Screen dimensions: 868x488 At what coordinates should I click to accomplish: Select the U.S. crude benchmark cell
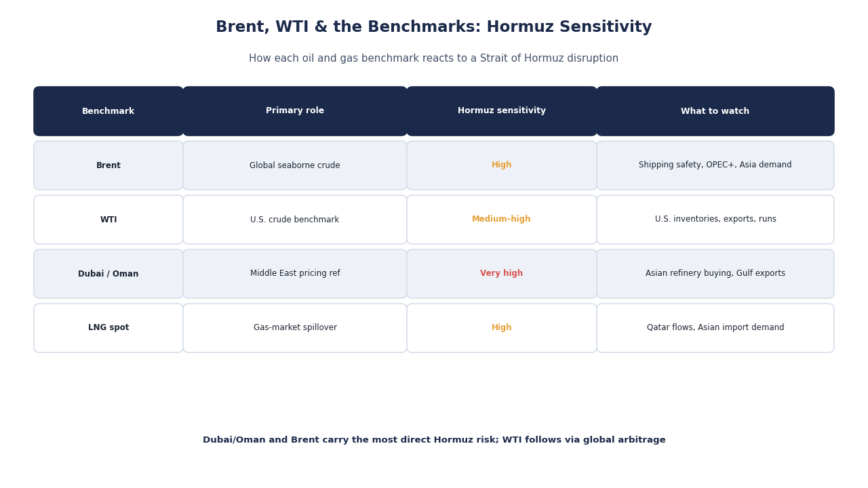295,220
